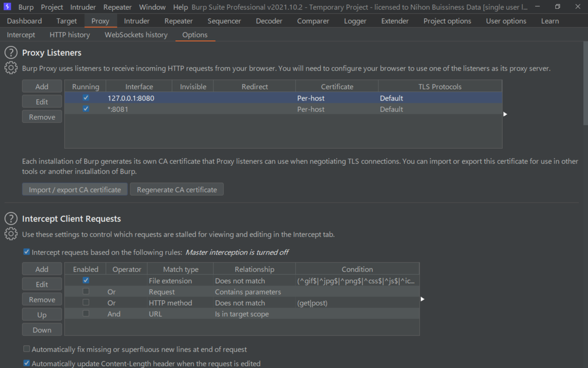Image resolution: width=588 pixels, height=368 pixels.
Task: Enable automatically fix missing new lines option
Action: tap(26, 349)
